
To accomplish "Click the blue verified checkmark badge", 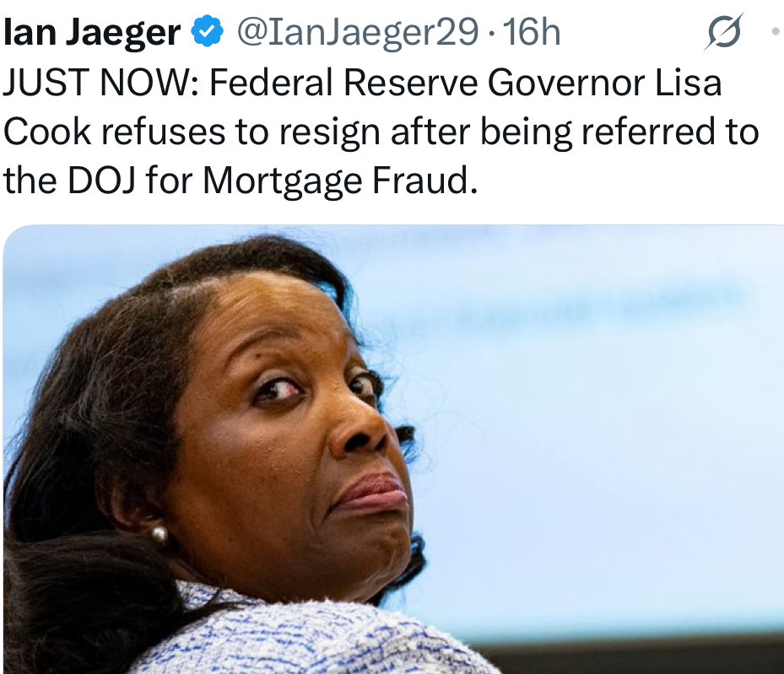I will (x=207, y=31).
